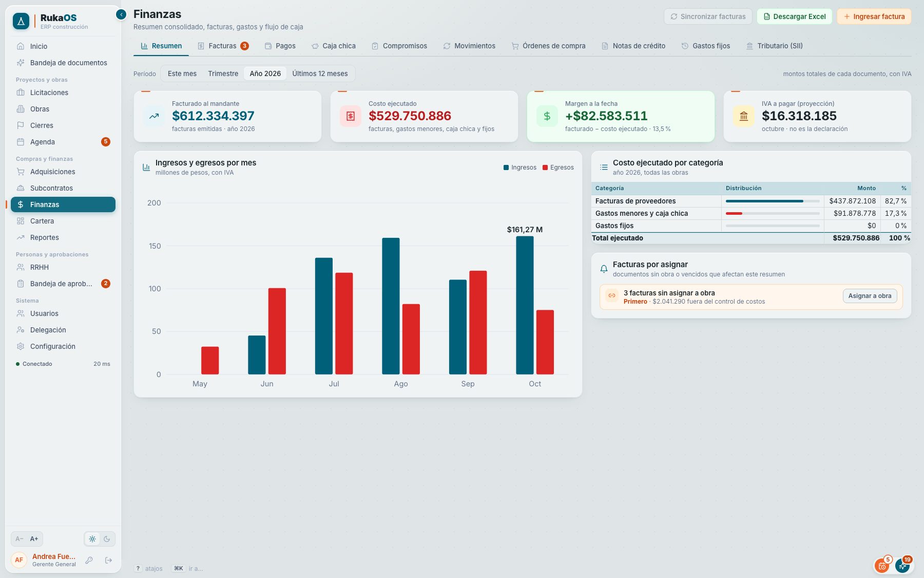Open the teal assistant icon with 19 badge
Viewport: 924px width, 578px height.
(x=902, y=566)
